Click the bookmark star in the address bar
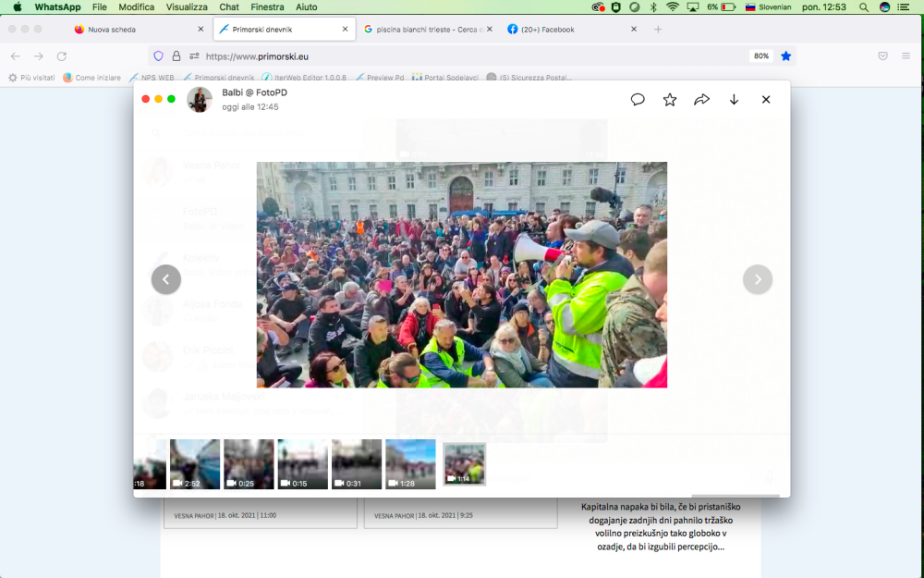This screenshot has width=924, height=578. [786, 56]
